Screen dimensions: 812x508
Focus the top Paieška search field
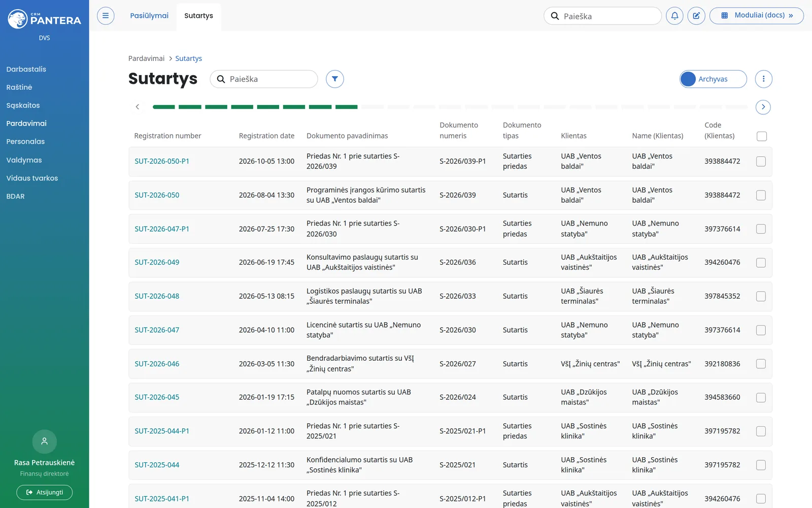pos(602,16)
